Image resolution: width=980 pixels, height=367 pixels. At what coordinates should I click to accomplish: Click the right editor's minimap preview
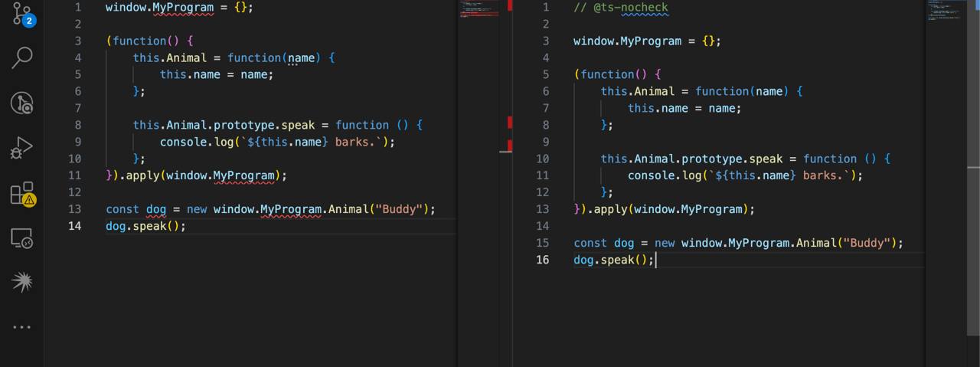click(x=945, y=11)
